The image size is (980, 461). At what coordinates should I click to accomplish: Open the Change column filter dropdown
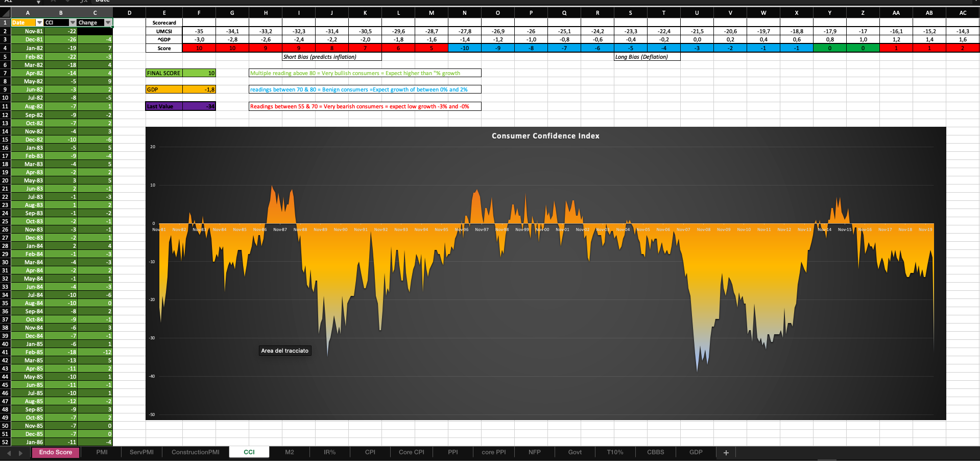108,22
